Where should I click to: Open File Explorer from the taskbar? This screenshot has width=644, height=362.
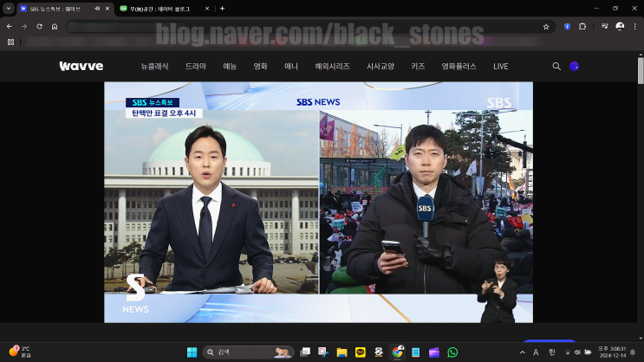pyautogui.click(x=342, y=352)
